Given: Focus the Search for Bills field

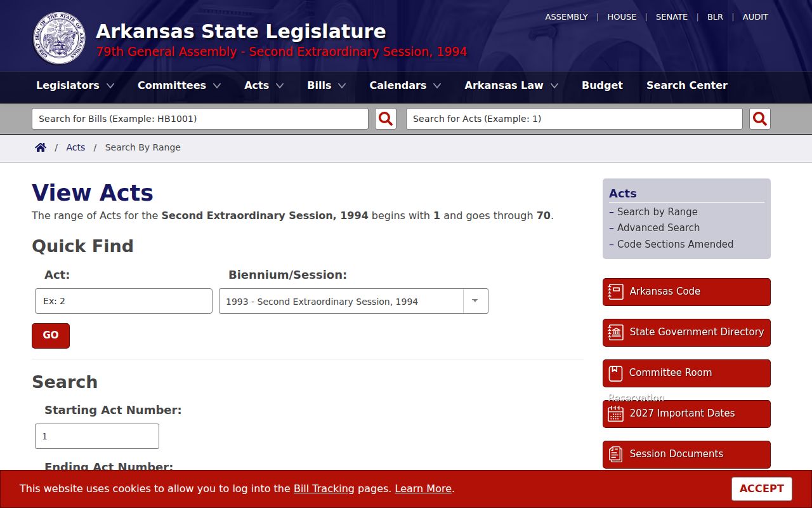Looking at the screenshot, I should tap(200, 119).
